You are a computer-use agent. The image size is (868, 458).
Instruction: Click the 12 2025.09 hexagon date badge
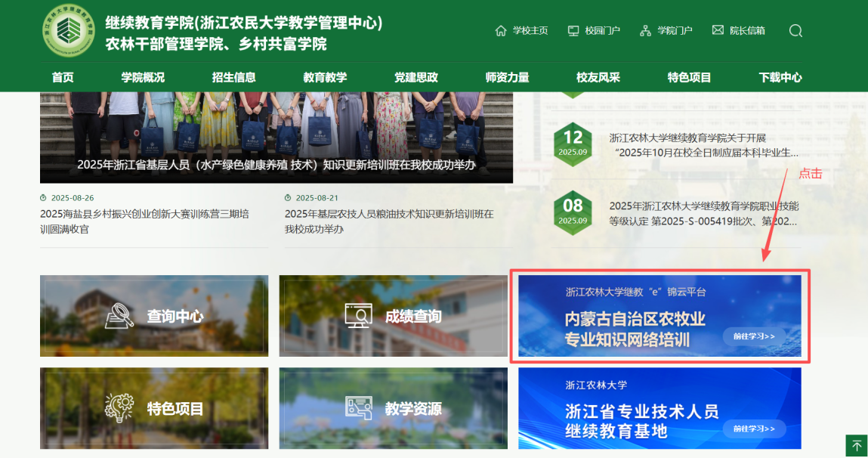click(x=573, y=141)
